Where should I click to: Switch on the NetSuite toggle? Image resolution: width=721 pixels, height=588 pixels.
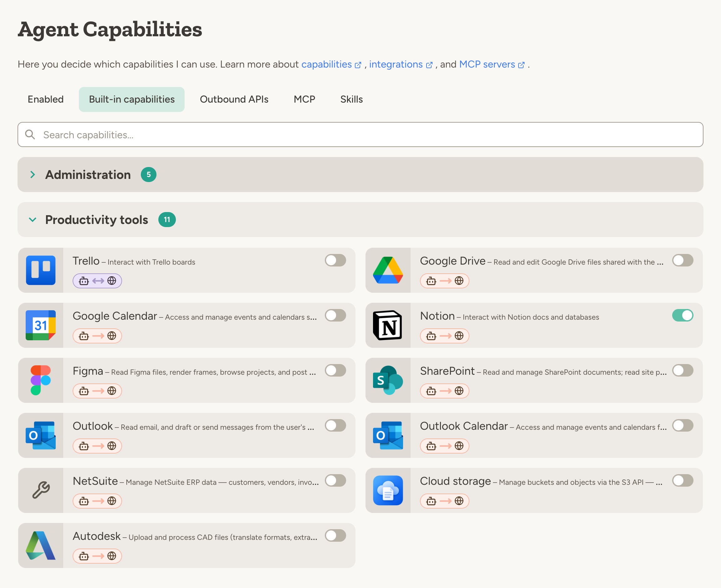tap(335, 481)
